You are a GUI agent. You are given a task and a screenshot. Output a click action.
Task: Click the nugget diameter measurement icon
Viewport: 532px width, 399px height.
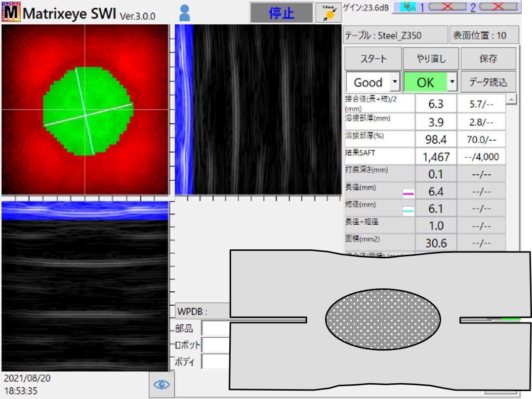pos(328,13)
